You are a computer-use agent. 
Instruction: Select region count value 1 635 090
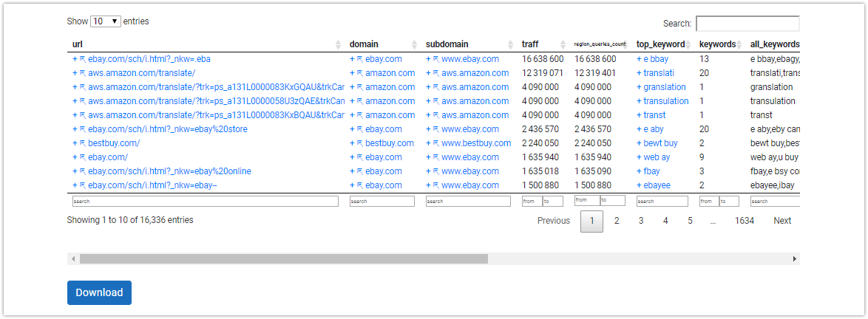pyautogui.click(x=593, y=171)
